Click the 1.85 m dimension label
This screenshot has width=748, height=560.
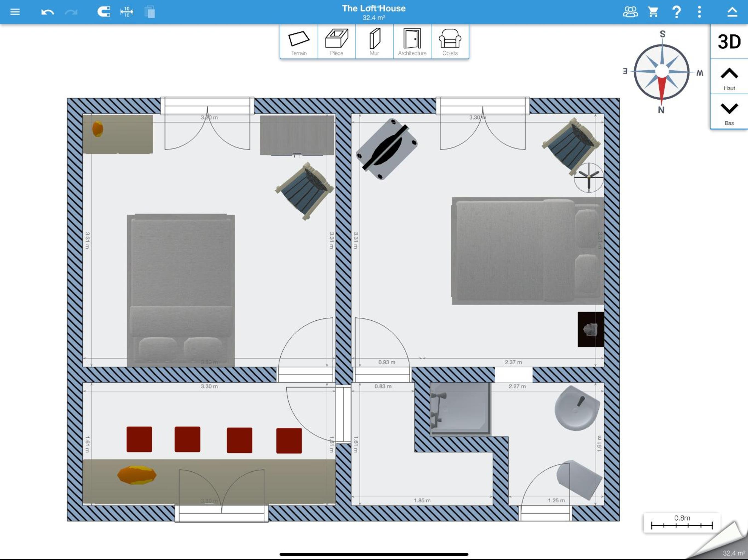(x=422, y=501)
